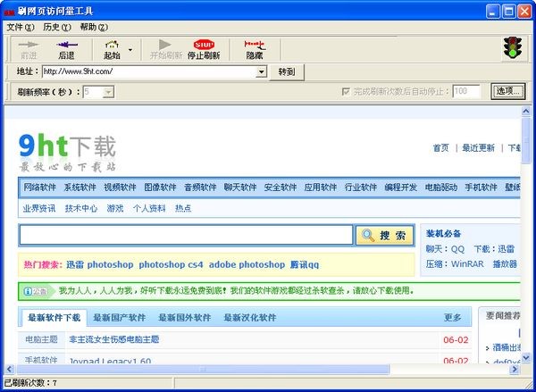Click the hot search 迅雷 link
This screenshot has width=536, height=392.
(75, 265)
